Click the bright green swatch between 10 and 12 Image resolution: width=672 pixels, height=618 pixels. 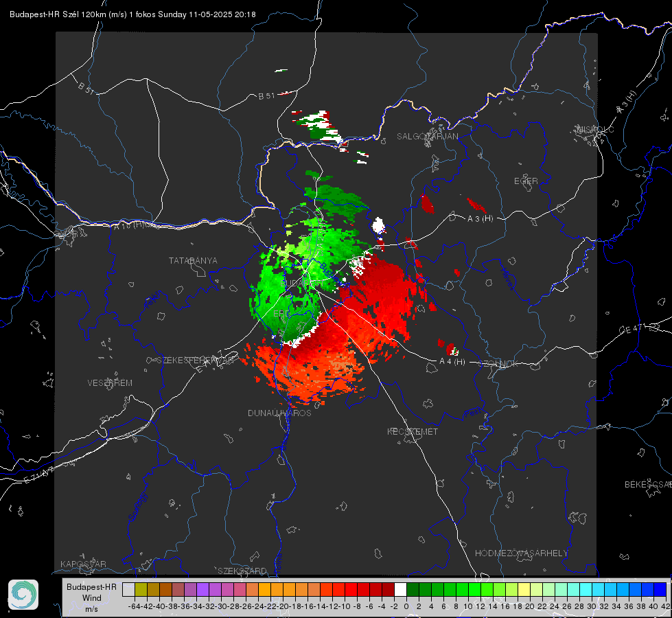474,589
